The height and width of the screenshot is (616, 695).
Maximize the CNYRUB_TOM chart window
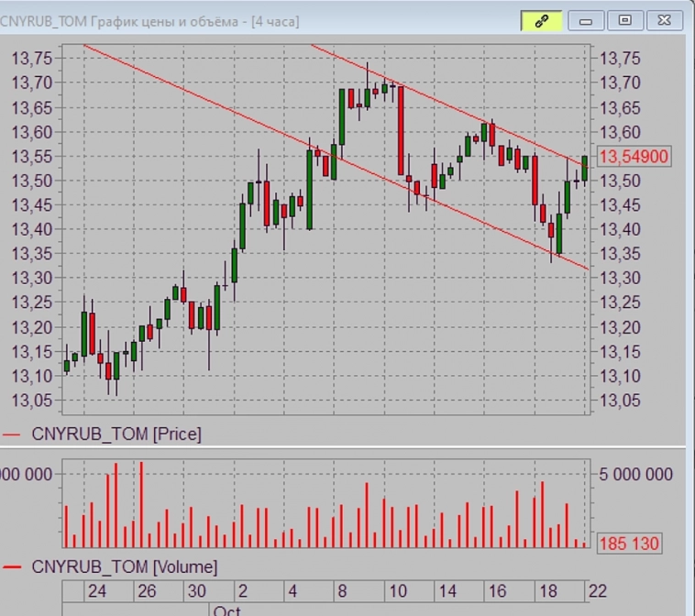click(x=625, y=21)
